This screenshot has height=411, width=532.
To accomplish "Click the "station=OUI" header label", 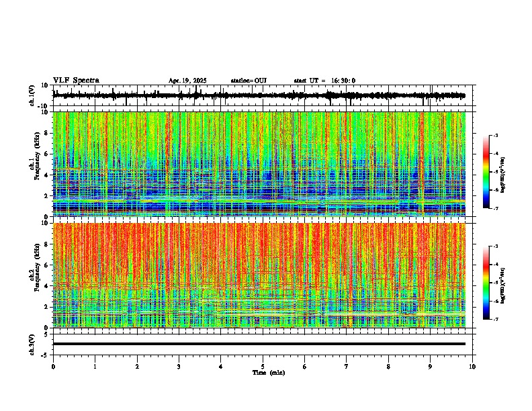I will [x=249, y=81].
